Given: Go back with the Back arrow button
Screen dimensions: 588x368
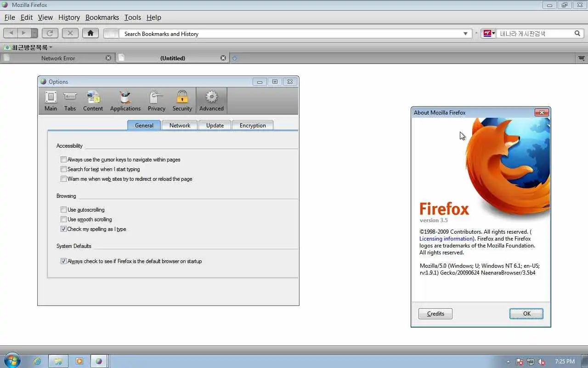Looking at the screenshot, I should [11, 33].
